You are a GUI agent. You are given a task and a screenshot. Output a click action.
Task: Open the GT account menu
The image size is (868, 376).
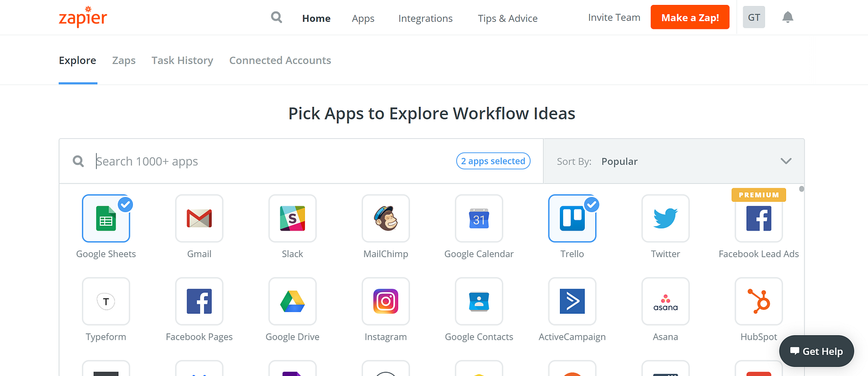point(754,17)
